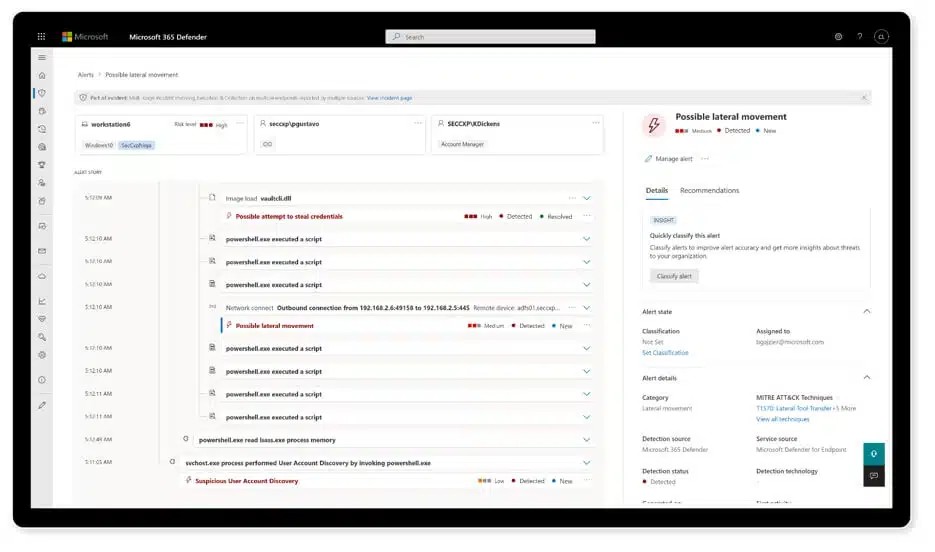Click in the Search box

[x=490, y=36]
